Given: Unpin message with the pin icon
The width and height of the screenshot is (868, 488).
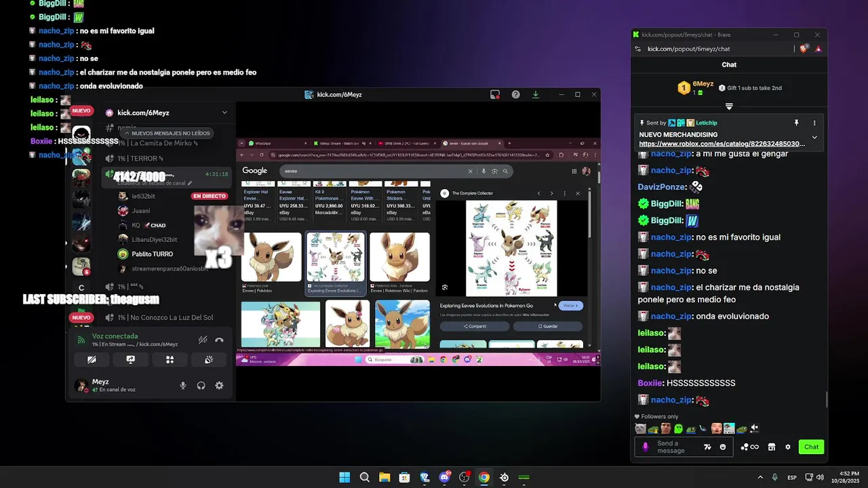Looking at the screenshot, I should click(x=796, y=123).
